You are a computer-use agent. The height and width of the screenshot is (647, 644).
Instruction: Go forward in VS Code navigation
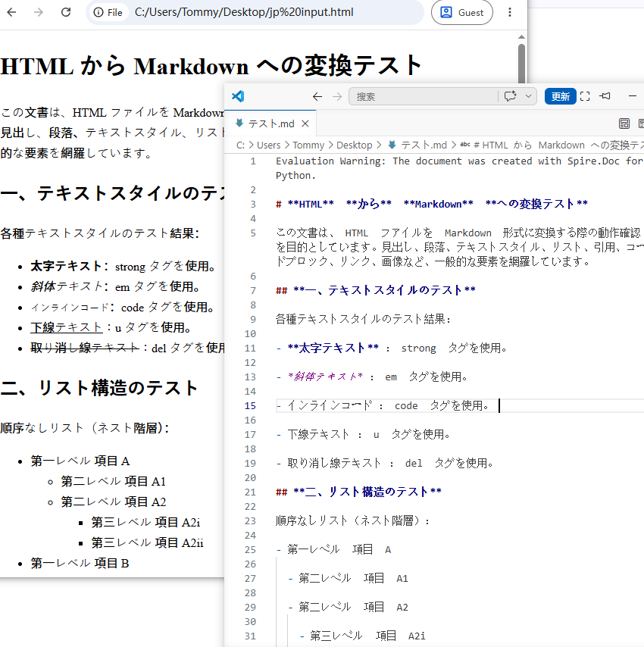coord(337,96)
